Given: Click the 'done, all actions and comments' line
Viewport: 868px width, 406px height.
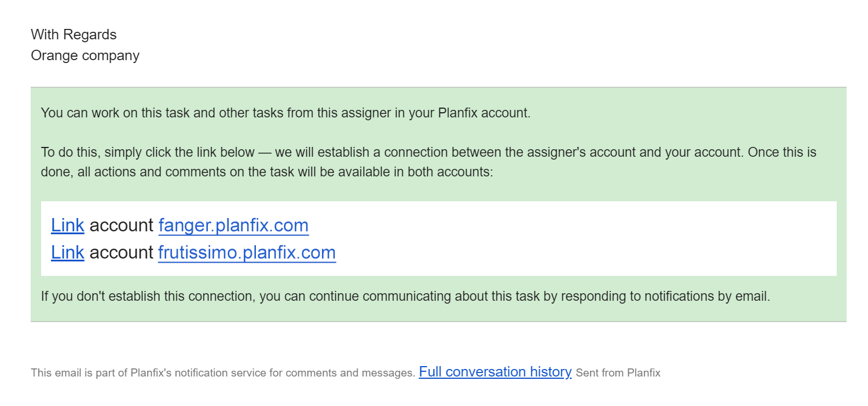Looking at the screenshot, I should point(267,172).
